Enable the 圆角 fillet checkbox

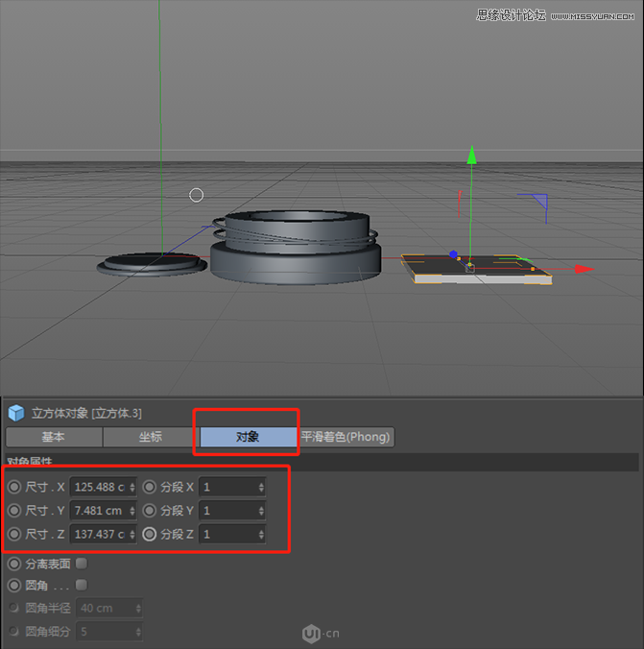pos(82,585)
